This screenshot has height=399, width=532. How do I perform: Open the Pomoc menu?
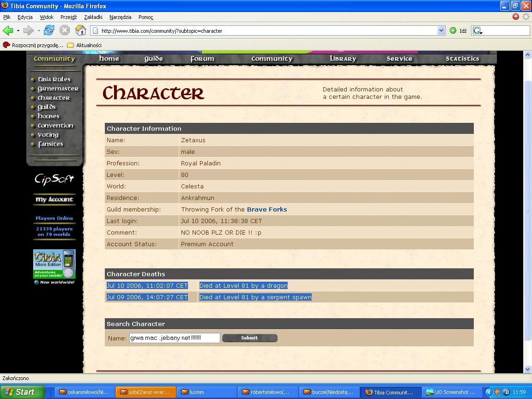[146, 17]
